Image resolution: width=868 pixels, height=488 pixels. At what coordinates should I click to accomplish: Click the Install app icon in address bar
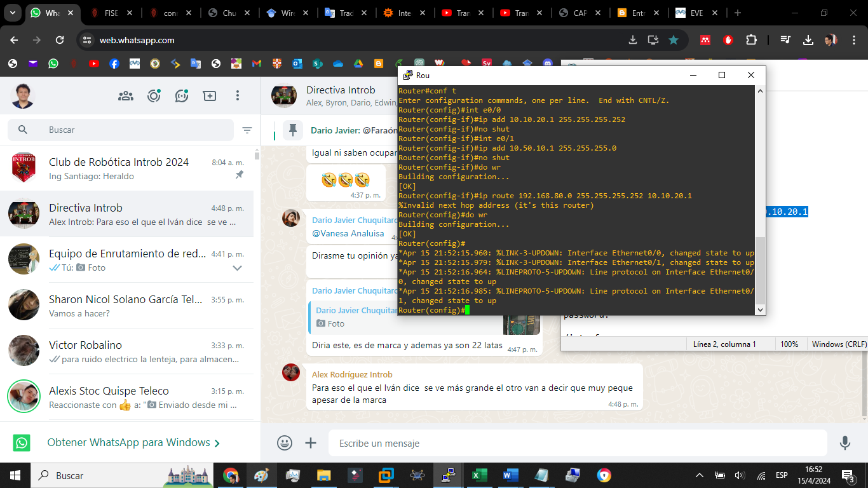(653, 40)
